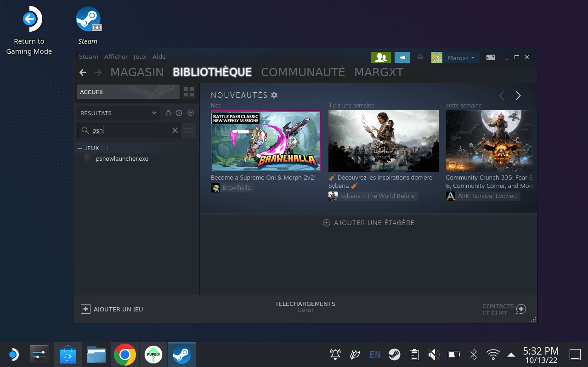Open System Settings from taskbar

point(40,355)
